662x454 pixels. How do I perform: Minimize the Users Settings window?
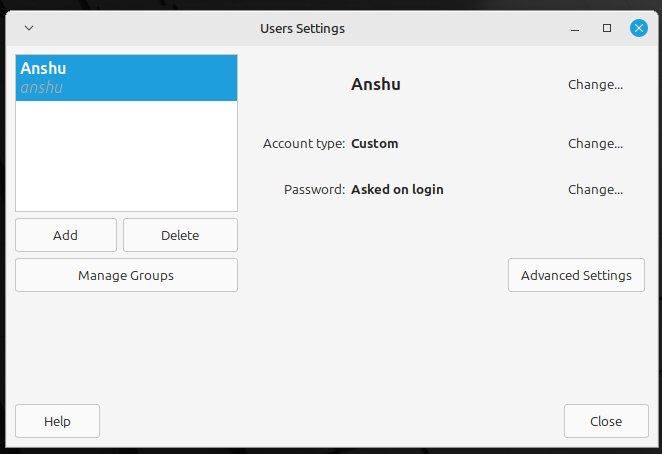coord(576,28)
